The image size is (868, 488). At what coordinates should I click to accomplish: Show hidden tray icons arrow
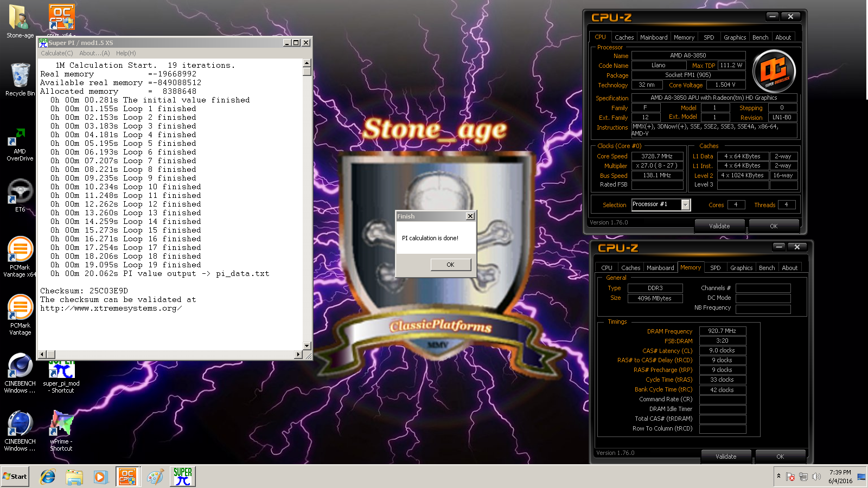[779, 476]
